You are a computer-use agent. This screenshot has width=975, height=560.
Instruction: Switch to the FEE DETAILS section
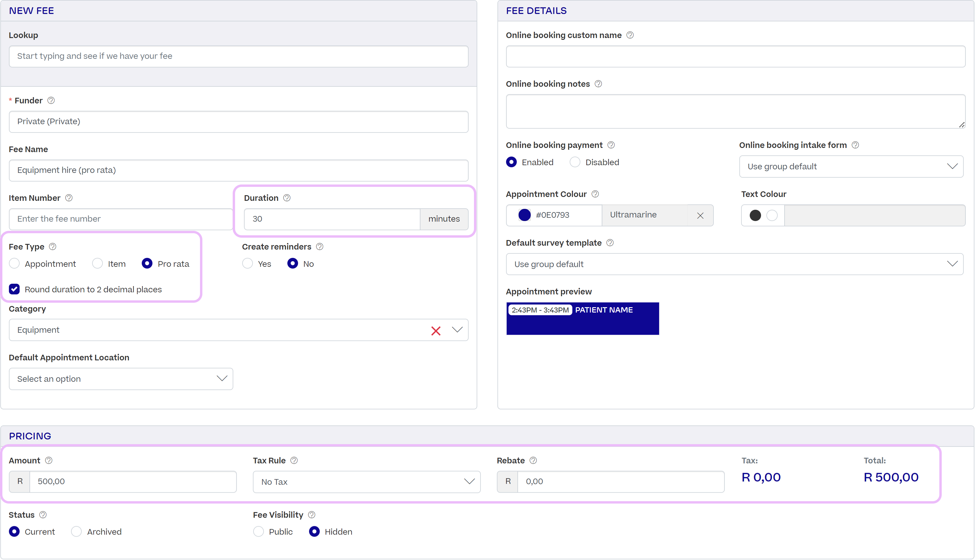click(x=536, y=10)
